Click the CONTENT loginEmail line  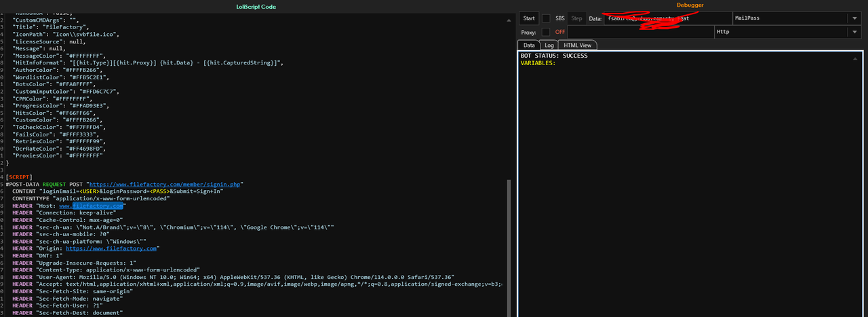pyautogui.click(x=117, y=191)
